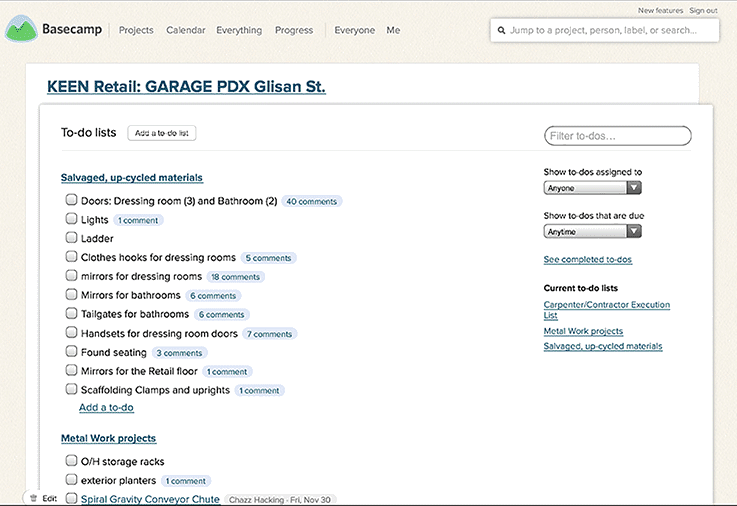Open the 40 comments badge on Doors
The height and width of the screenshot is (506, 737).
tap(312, 202)
